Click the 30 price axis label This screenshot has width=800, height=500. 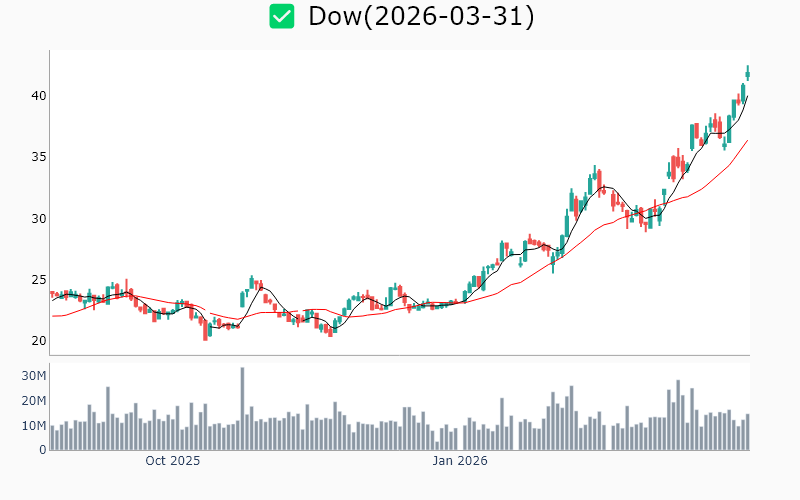[36, 218]
